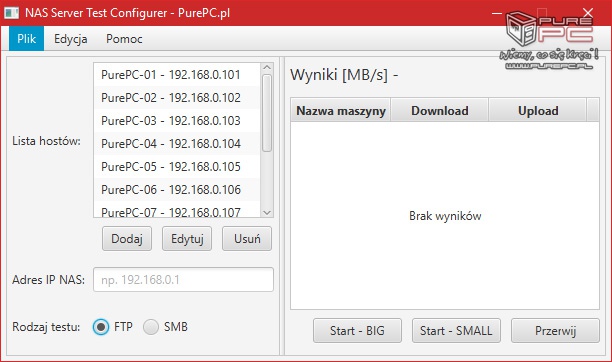The height and width of the screenshot is (362, 612).
Task: Click the host list scroll up arrow
Action: [x=267, y=68]
